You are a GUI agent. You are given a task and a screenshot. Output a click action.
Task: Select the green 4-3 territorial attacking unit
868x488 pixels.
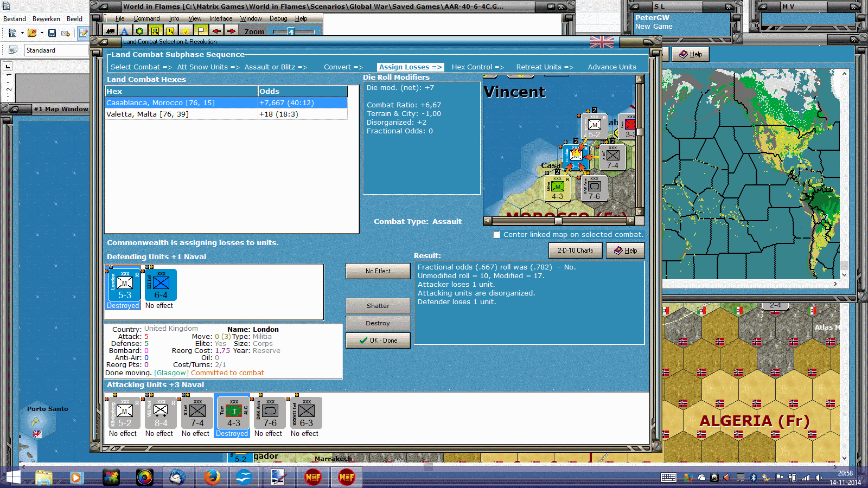point(233,413)
